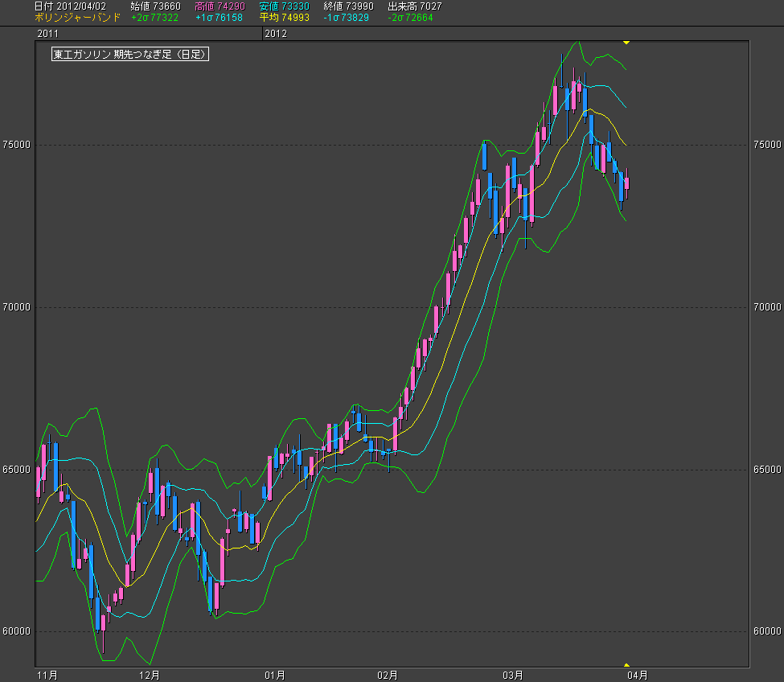The width and height of the screenshot is (784, 682).
Task: Click the 04月 month label on bottom axis
Action: pyautogui.click(x=638, y=675)
